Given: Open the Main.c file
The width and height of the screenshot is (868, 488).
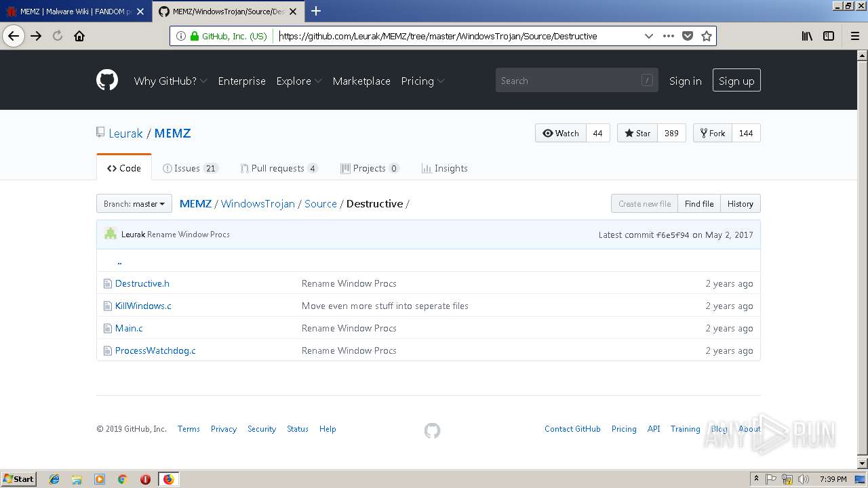Looking at the screenshot, I should point(129,328).
